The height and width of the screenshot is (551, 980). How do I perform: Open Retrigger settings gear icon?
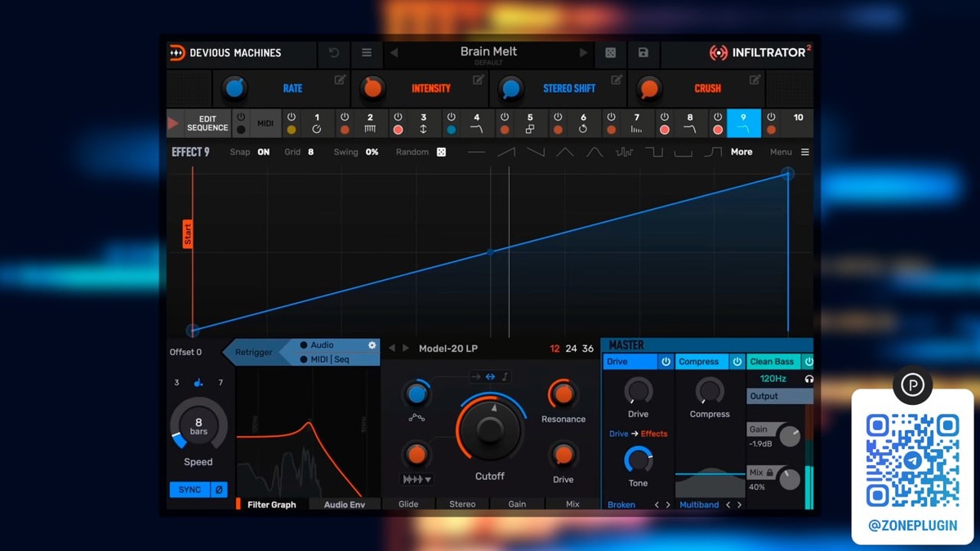pyautogui.click(x=372, y=345)
